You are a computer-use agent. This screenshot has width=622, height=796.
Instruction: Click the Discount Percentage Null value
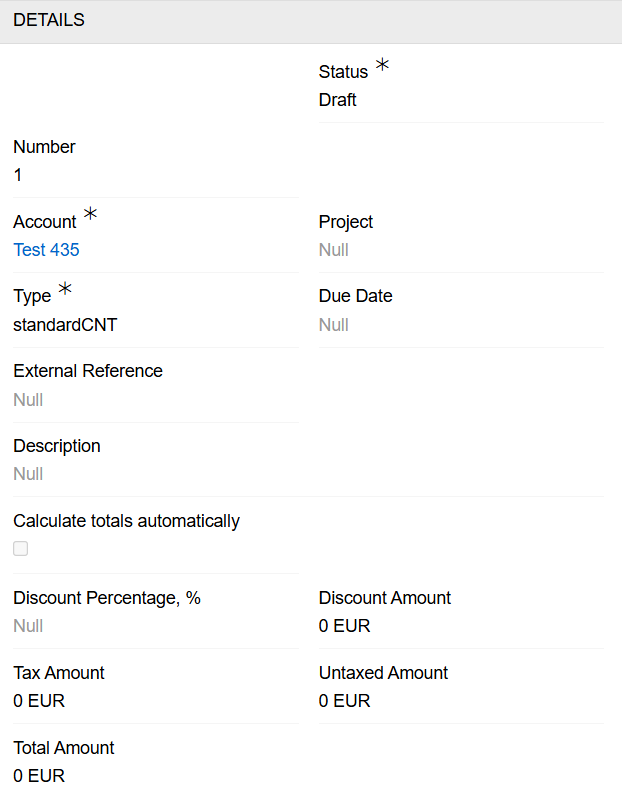[x=28, y=626]
